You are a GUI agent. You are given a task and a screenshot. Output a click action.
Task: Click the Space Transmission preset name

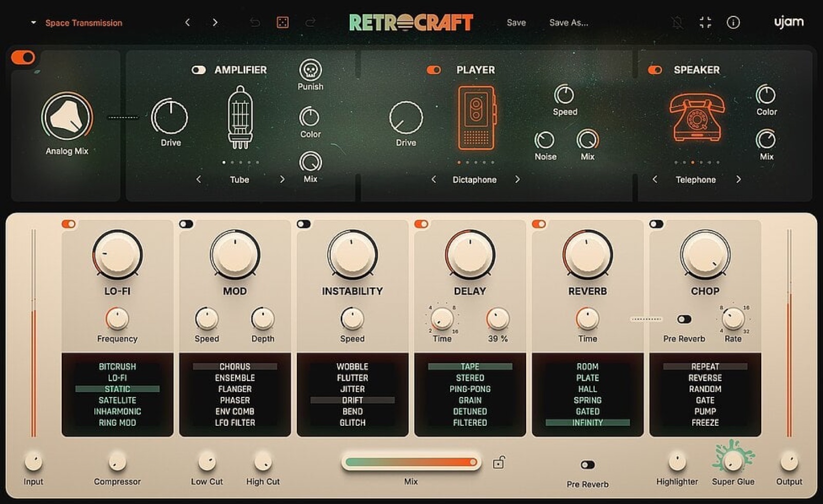[x=84, y=23]
